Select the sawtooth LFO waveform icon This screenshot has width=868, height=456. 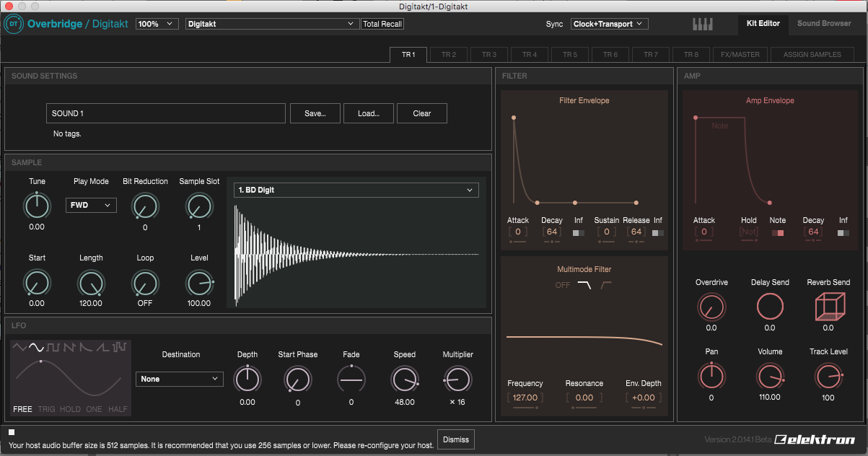point(69,347)
